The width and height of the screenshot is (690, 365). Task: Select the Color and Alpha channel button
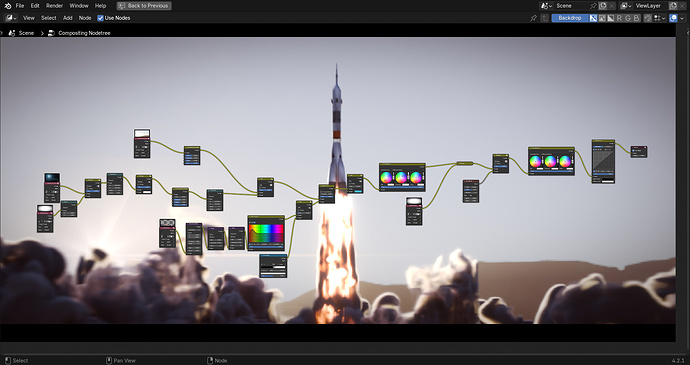pyautogui.click(x=593, y=18)
